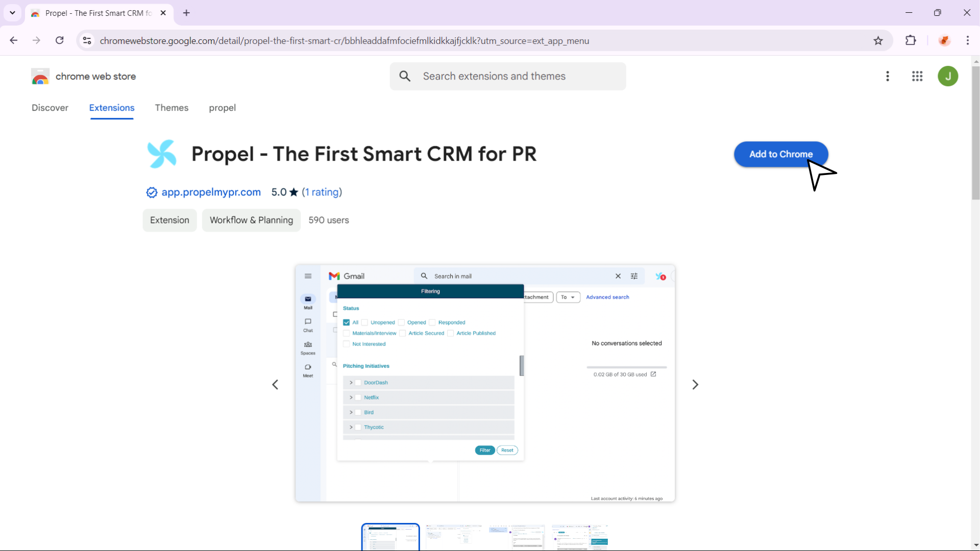Select the Extensions tab
This screenshot has width=980, height=551.
point(112,108)
